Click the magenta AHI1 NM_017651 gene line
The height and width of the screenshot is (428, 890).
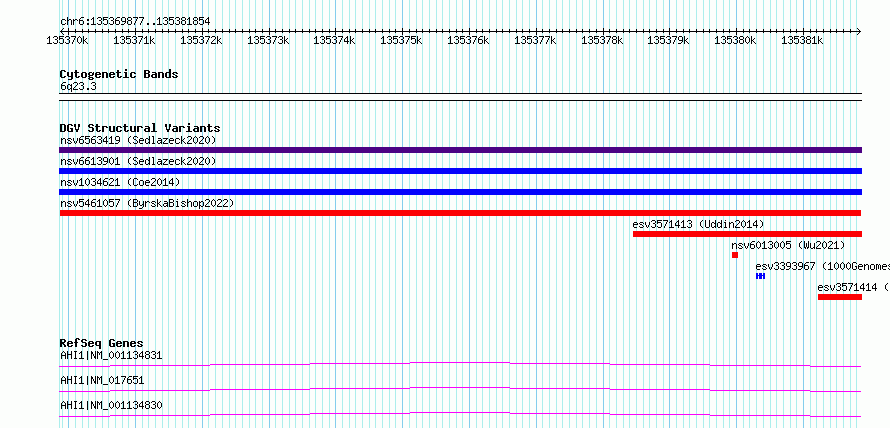click(460, 389)
